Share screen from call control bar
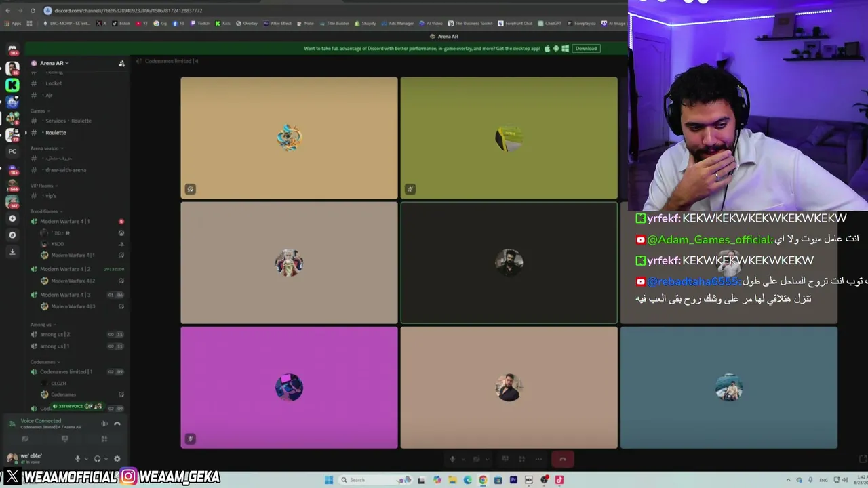This screenshot has height=488, width=868. tap(505, 459)
